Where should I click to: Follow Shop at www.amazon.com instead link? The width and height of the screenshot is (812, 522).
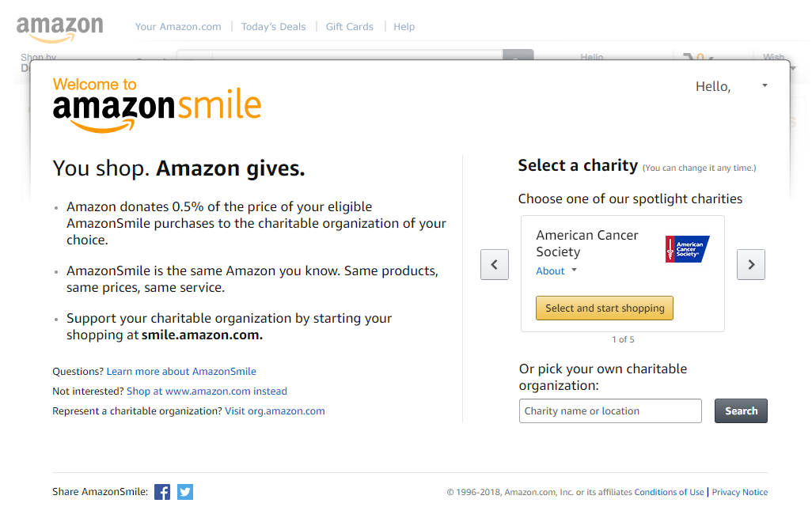[207, 391]
